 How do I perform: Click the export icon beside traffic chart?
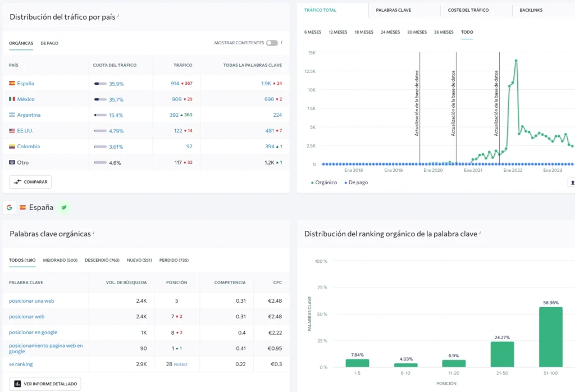pyautogui.click(x=572, y=183)
